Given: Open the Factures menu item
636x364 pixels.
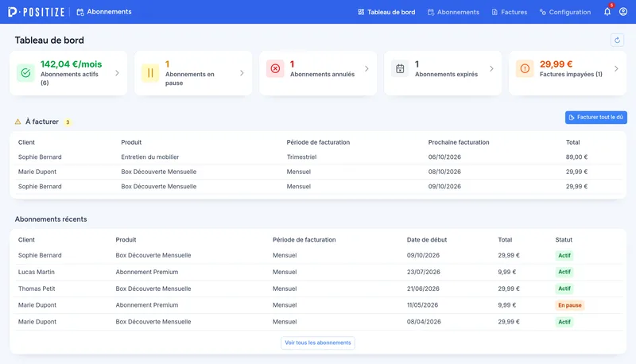Looking at the screenshot, I should 510,12.
